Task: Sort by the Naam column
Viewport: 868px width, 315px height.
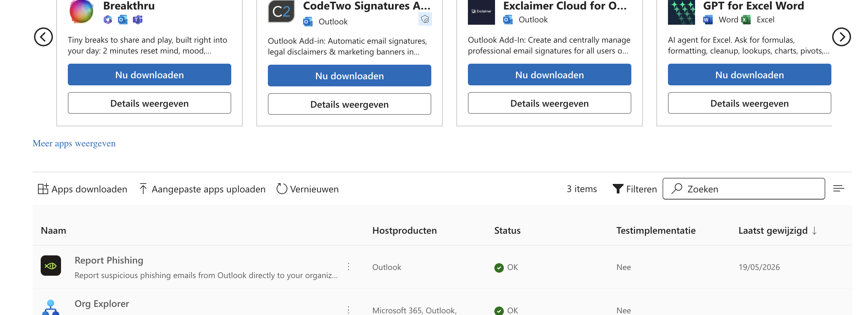Action: pyautogui.click(x=54, y=231)
